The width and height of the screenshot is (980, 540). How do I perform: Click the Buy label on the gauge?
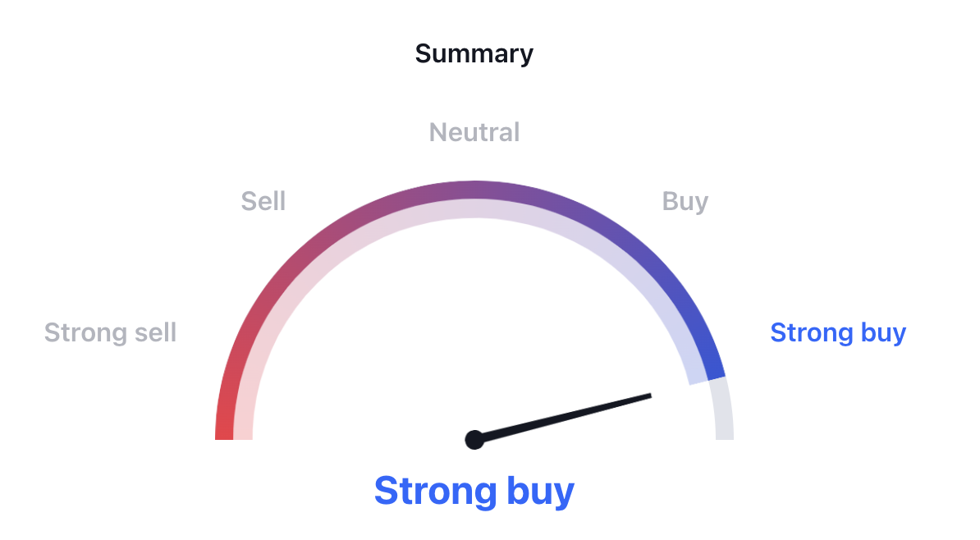[685, 202]
